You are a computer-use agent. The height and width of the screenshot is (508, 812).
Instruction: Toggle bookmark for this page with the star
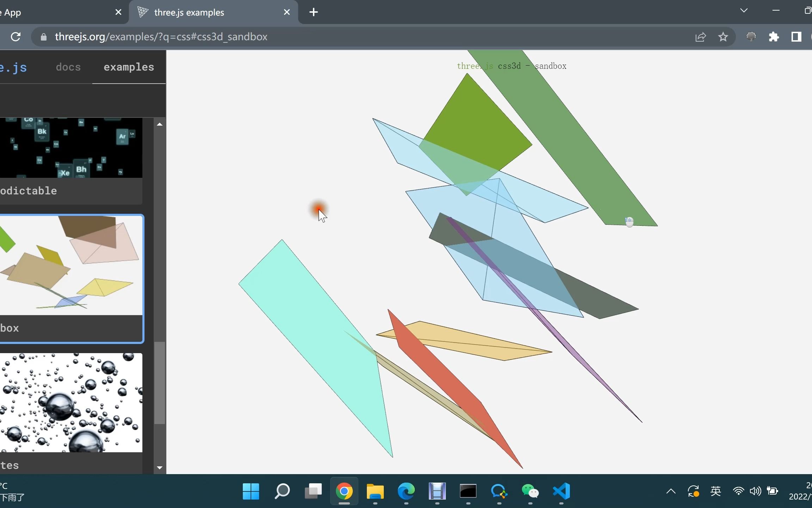723,37
